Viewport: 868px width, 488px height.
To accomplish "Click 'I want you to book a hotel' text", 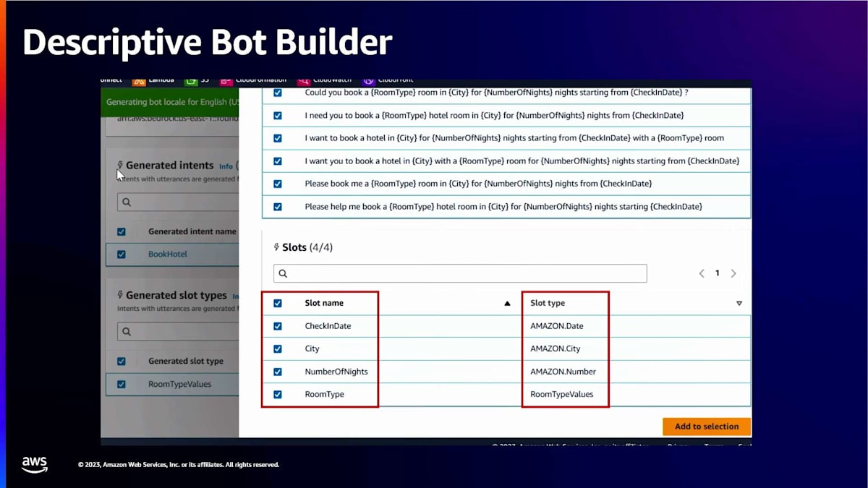I will click(x=522, y=161).
